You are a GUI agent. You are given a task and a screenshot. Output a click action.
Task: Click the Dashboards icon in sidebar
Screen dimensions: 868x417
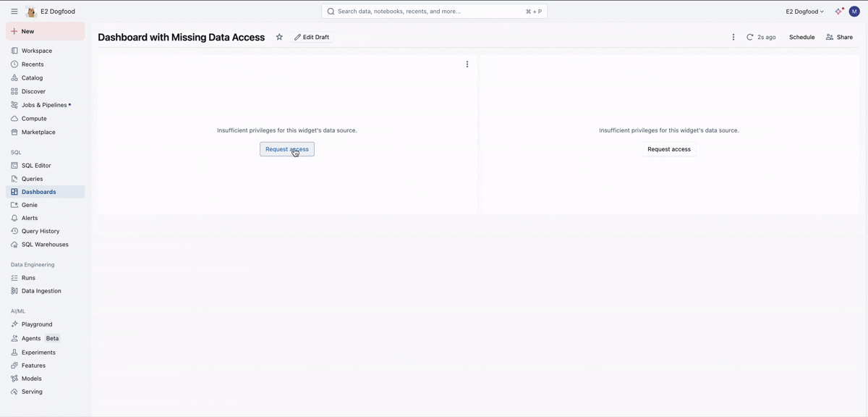(14, 192)
